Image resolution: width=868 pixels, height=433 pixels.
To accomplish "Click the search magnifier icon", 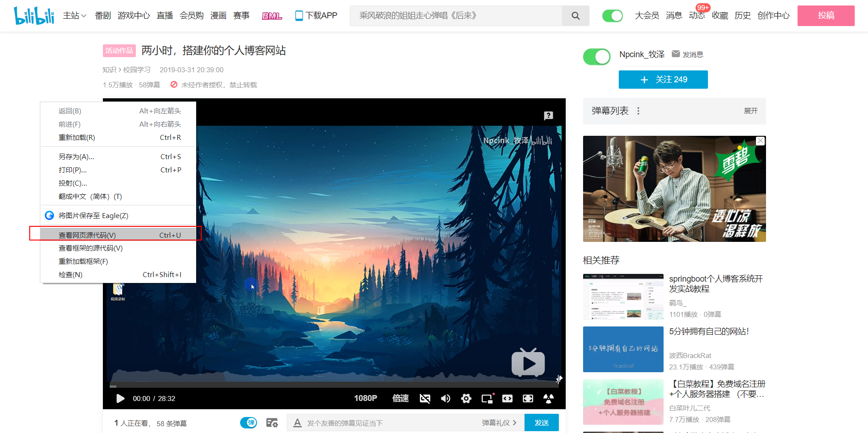I will click(x=575, y=16).
